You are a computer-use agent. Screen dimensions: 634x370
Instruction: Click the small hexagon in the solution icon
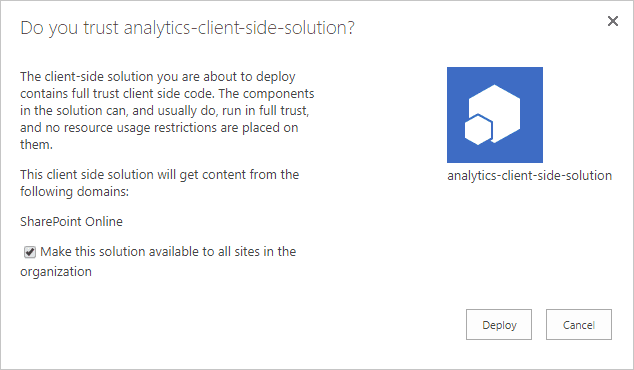(478, 130)
